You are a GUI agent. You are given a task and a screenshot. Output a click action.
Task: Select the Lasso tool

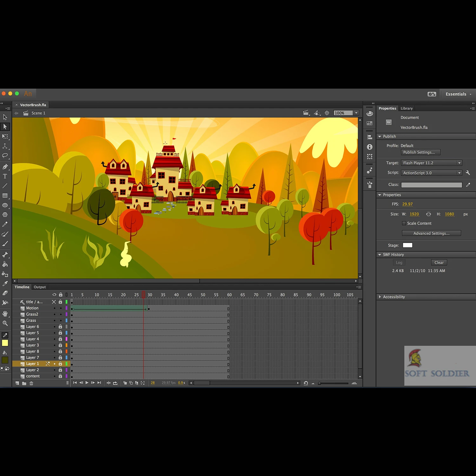5,155
